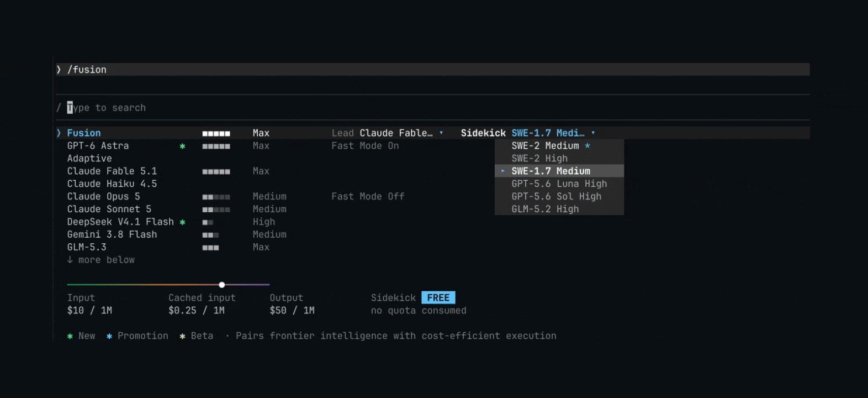Click the down arrow icon before 'more below'
The height and width of the screenshot is (398, 868).
click(70, 260)
